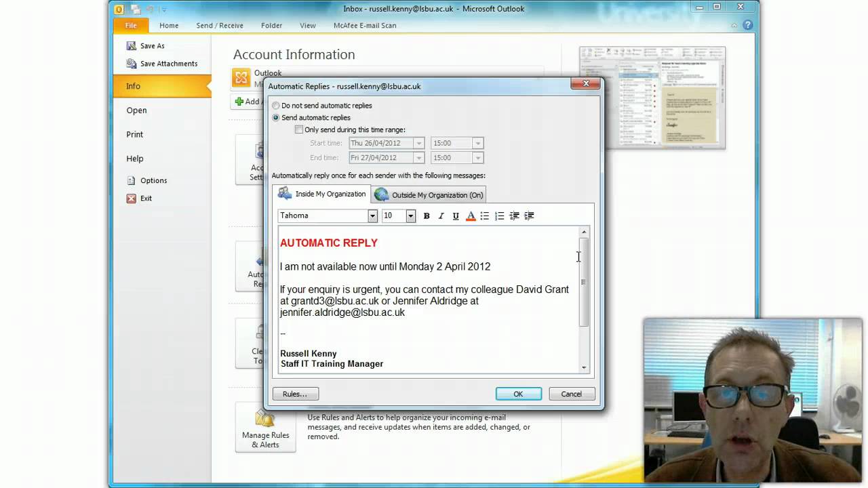Switch to Inside My Organization tab
Image resolution: width=868 pixels, height=488 pixels.
pos(321,193)
